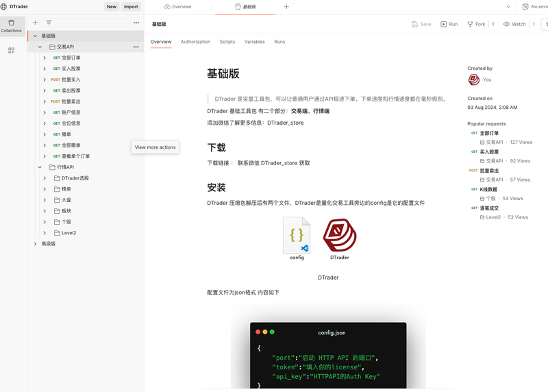This screenshot has width=548, height=392.
Task: Open popular request 买入股票
Action: coord(489,152)
